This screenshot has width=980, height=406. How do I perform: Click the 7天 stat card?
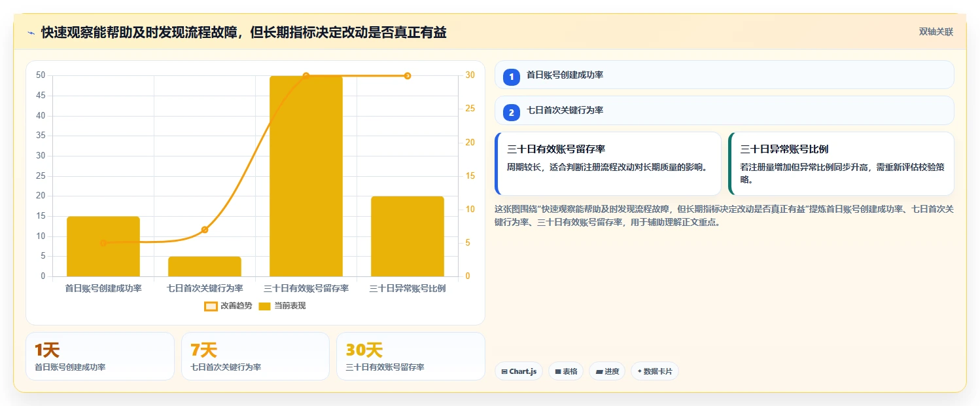pyautogui.click(x=255, y=356)
